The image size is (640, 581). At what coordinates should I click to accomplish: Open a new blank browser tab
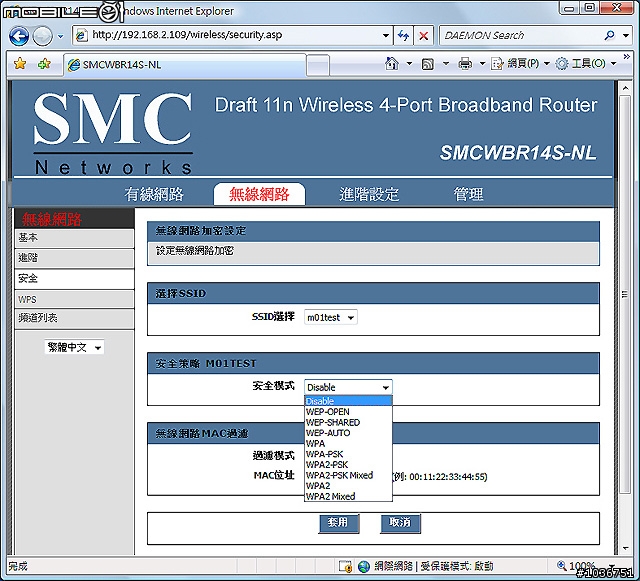(318, 65)
